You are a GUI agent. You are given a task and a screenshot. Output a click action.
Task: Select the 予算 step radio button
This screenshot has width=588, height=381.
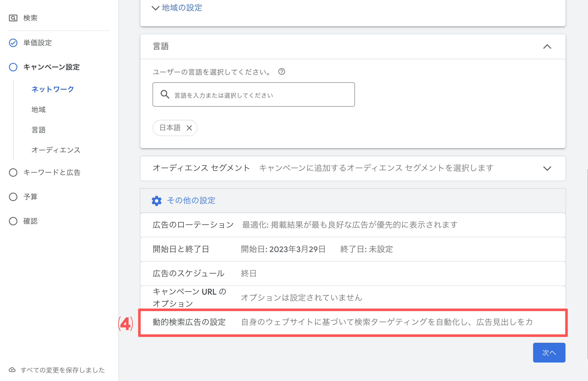(x=13, y=196)
